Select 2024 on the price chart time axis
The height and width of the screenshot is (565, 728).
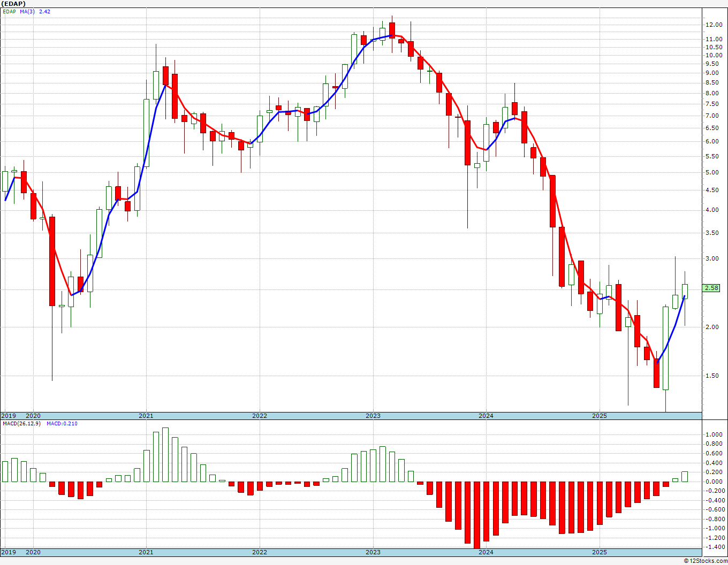[x=486, y=416]
